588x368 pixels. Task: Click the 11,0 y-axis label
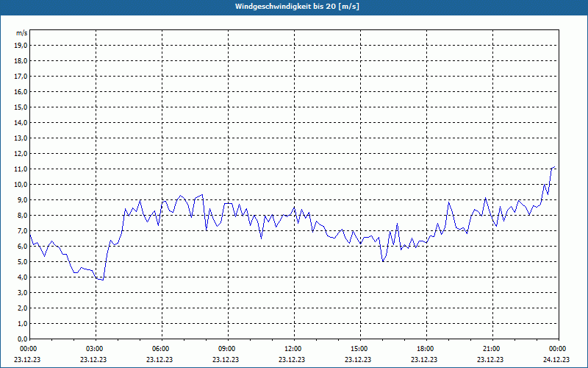(21, 169)
